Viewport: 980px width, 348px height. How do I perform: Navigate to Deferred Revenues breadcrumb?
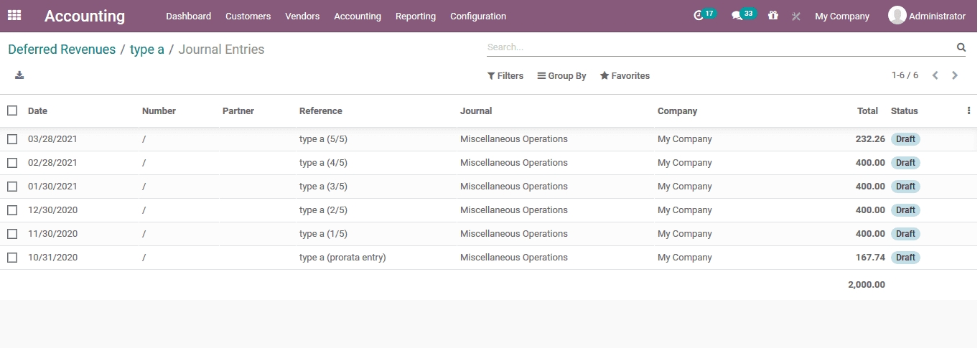(62, 50)
